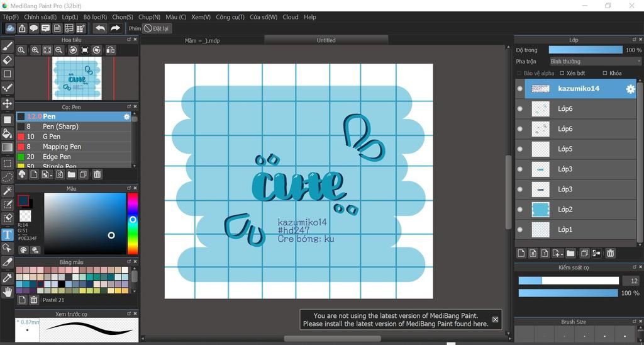644x345 pixels.
Task: Select the Move tool
Action: point(8,103)
